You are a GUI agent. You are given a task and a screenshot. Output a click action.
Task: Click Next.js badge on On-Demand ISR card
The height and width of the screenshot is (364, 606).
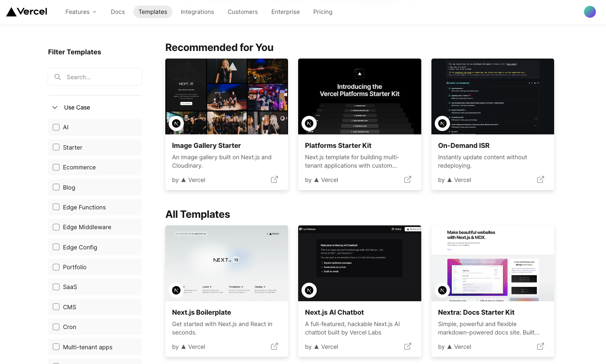tap(442, 123)
